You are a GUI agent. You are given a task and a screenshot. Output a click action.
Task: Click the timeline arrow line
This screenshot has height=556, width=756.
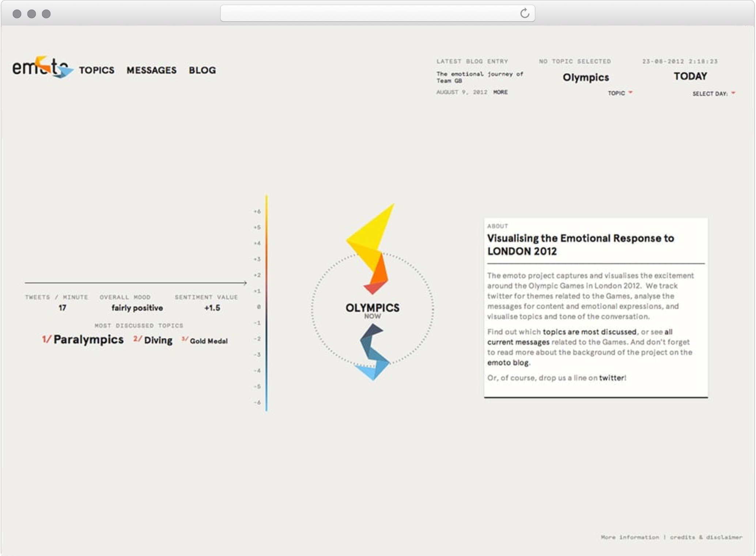(136, 283)
